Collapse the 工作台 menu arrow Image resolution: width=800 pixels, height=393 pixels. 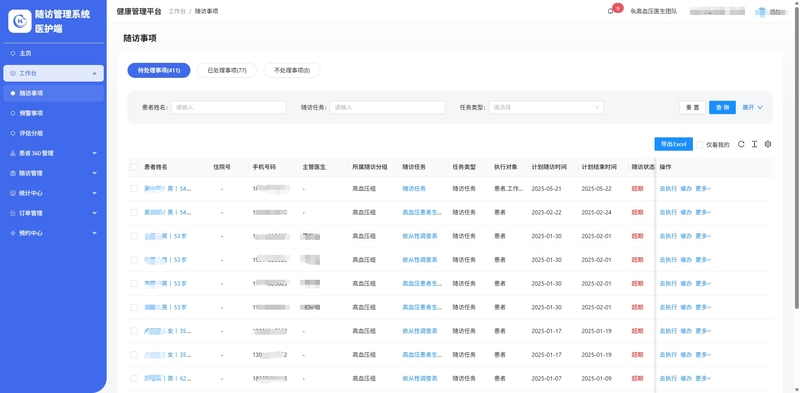coord(94,73)
